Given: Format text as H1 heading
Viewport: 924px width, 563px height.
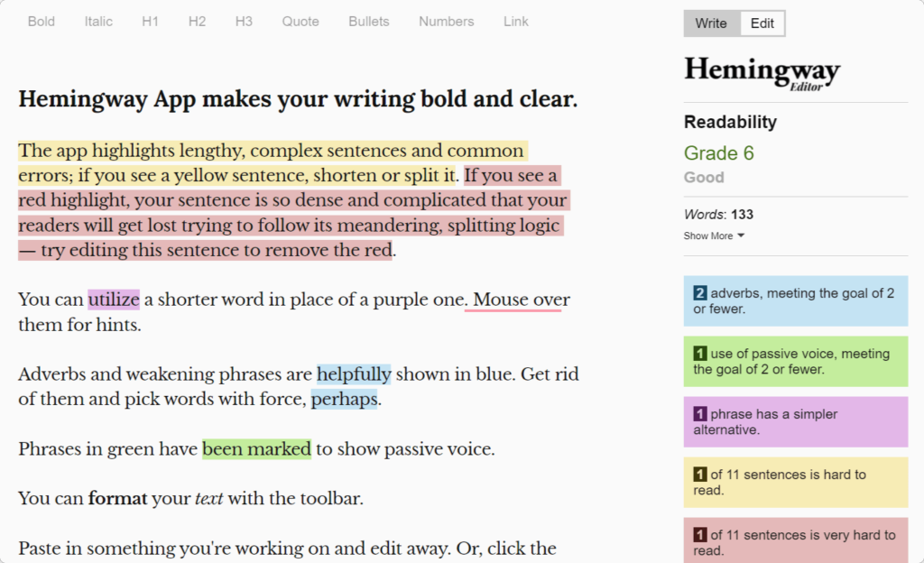Looking at the screenshot, I should pyautogui.click(x=150, y=22).
